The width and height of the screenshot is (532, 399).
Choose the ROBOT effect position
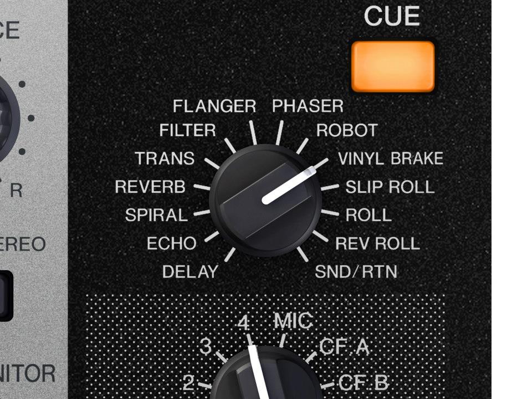[x=347, y=130]
